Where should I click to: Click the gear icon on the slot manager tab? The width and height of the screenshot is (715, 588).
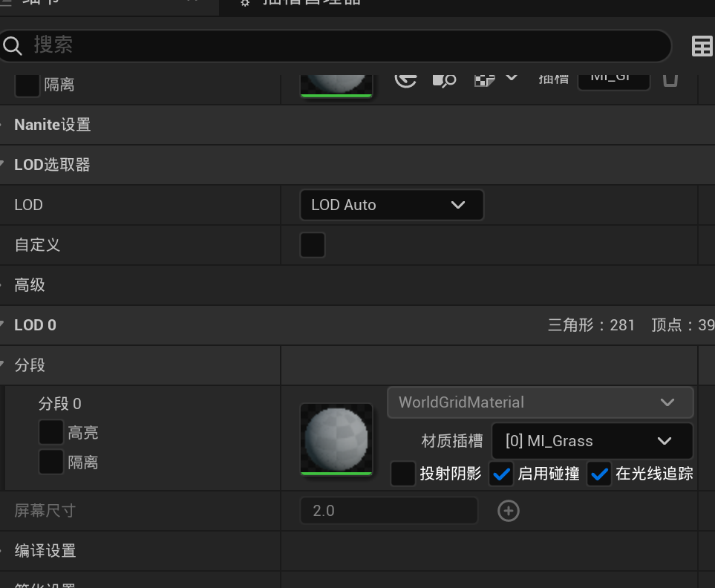coord(246,3)
